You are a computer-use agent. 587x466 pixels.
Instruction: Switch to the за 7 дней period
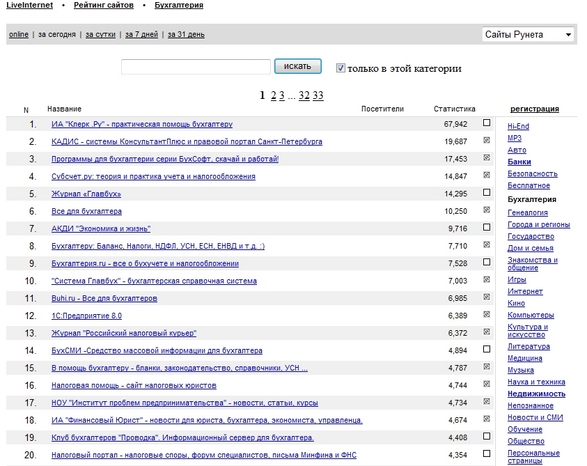point(141,34)
